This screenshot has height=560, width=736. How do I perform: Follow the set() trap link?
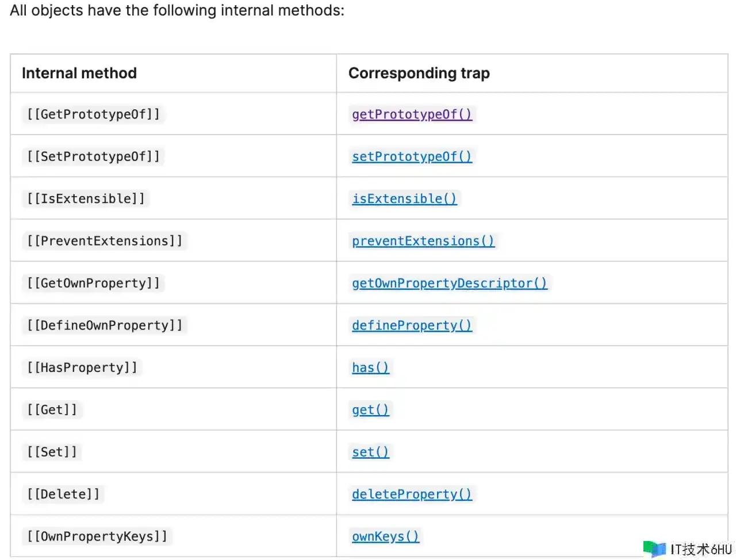coord(370,452)
